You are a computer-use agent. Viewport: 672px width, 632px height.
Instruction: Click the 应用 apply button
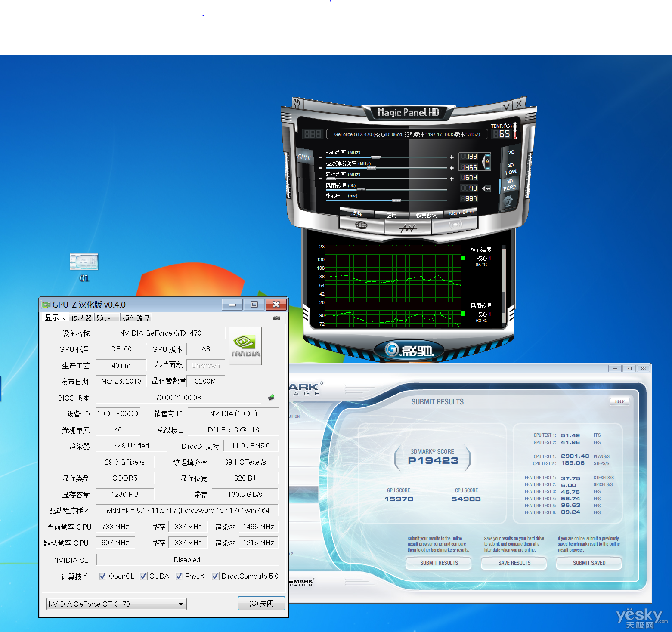click(391, 215)
